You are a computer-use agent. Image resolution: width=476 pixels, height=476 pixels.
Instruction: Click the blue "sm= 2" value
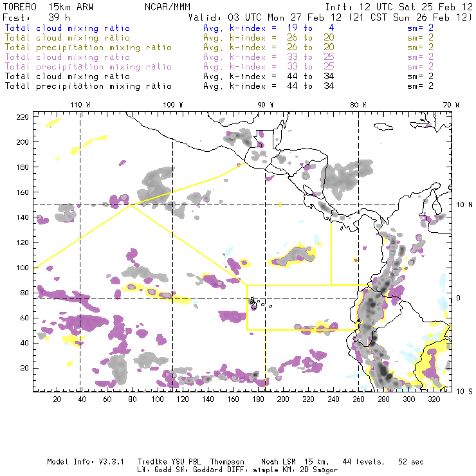(x=420, y=28)
